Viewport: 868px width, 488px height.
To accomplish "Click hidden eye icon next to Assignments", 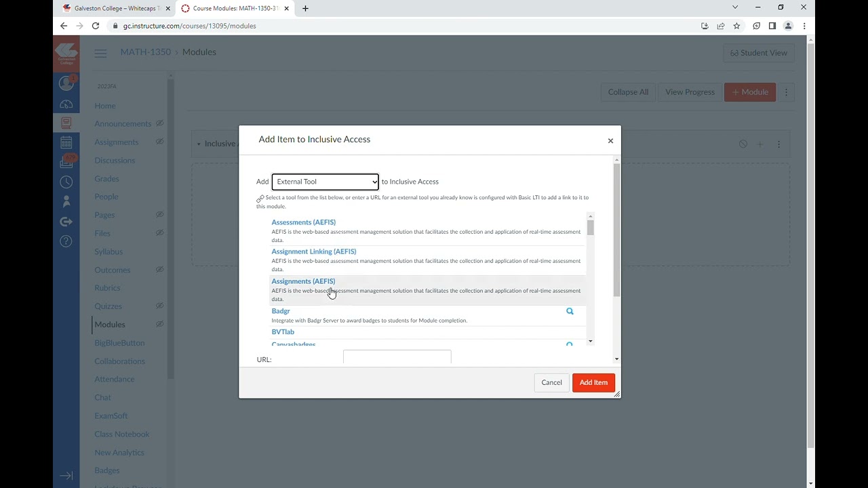I will click(x=160, y=142).
